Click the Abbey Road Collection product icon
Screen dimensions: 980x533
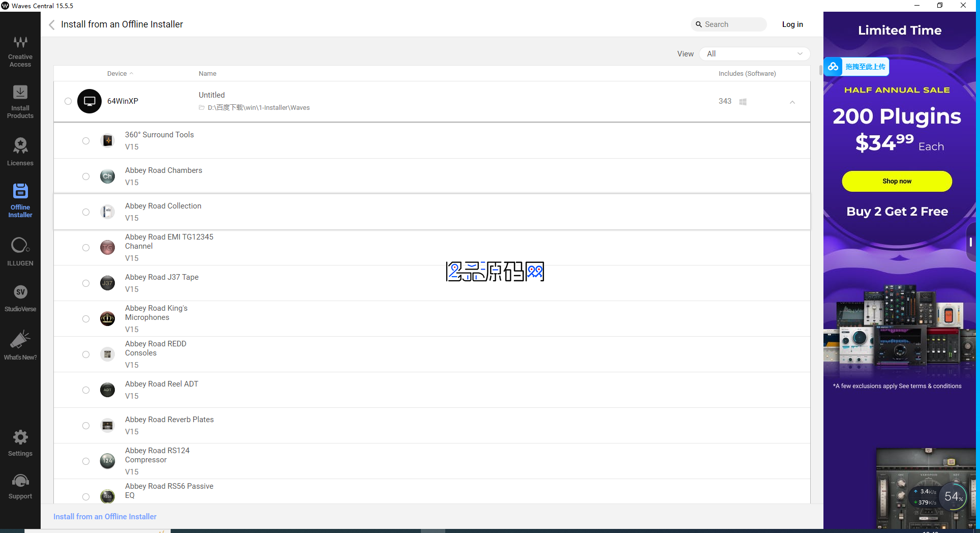(x=107, y=212)
